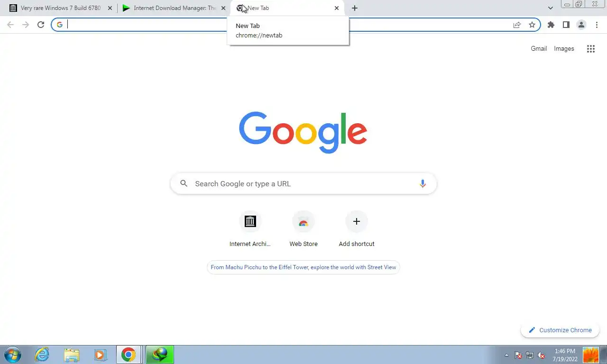607x364 pixels.
Task: Reload the current page
Action: point(41,25)
